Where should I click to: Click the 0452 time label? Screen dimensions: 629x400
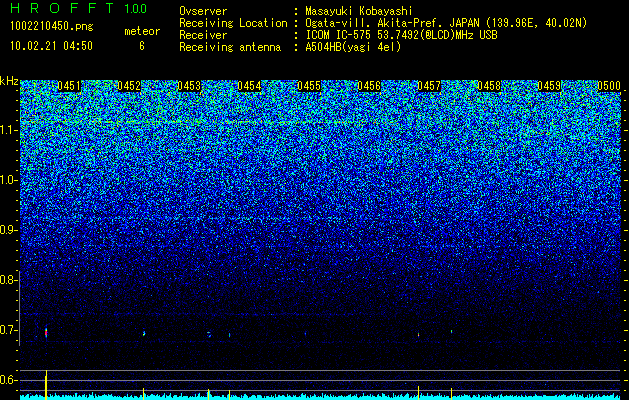(x=129, y=86)
